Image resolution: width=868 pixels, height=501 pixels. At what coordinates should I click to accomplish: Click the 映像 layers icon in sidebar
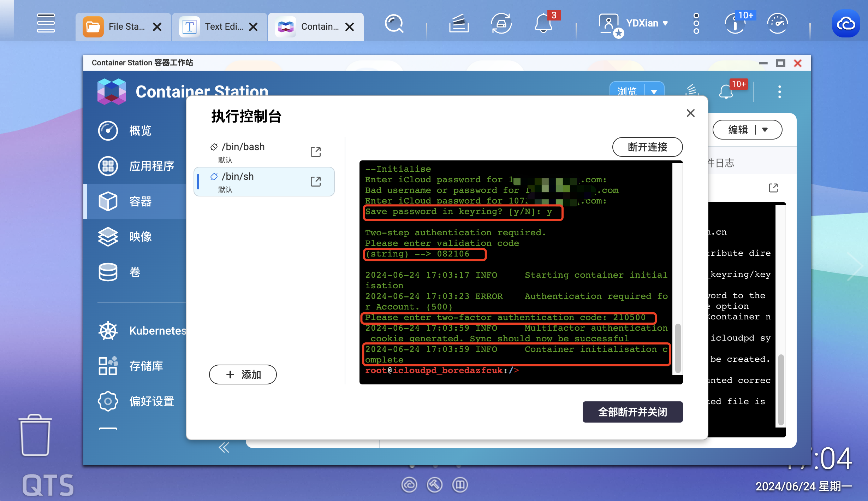click(108, 237)
